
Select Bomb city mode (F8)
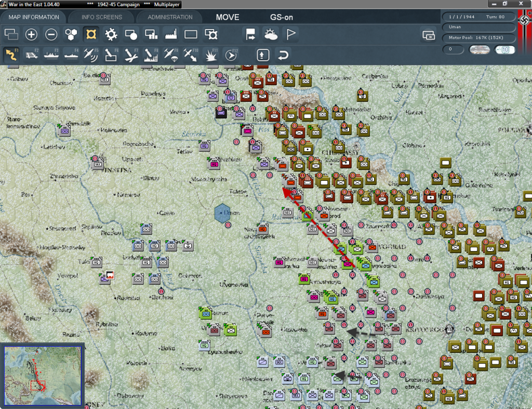[x=151, y=55]
